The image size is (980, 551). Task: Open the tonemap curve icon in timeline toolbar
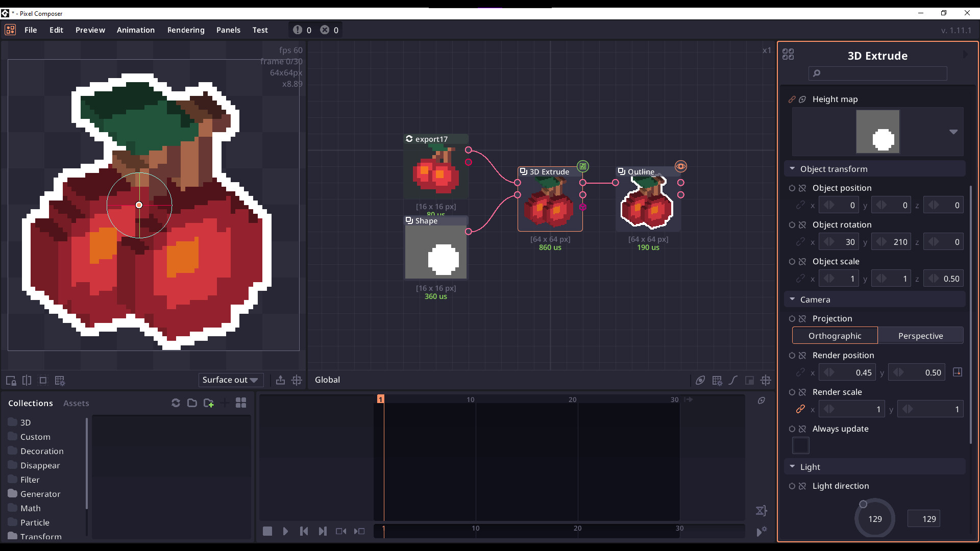tap(733, 380)
